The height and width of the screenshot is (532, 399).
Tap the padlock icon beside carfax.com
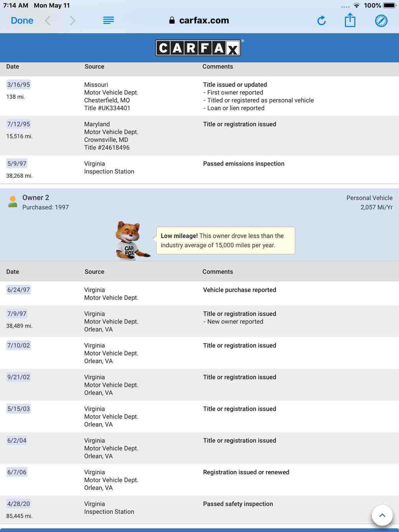click(172, 20)
